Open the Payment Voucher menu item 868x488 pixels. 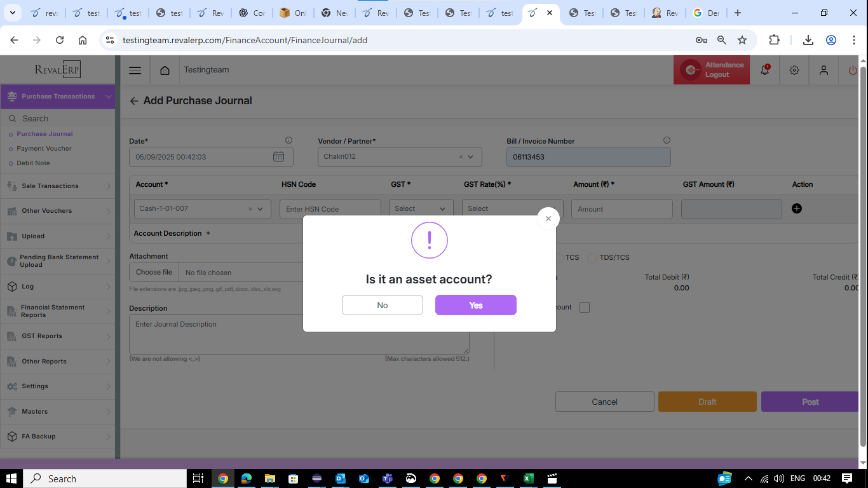pyautogui.click(x=44, y=149)
